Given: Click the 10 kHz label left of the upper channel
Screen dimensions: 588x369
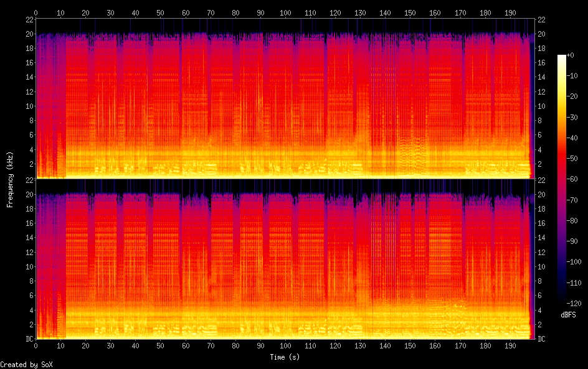Looking at the screenshot, I should click(29, 106).
